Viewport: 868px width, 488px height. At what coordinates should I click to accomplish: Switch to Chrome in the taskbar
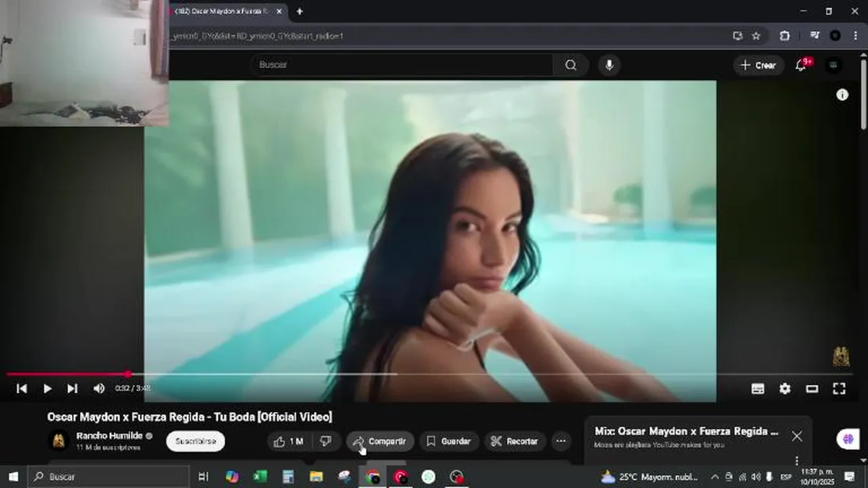point(372,476)
